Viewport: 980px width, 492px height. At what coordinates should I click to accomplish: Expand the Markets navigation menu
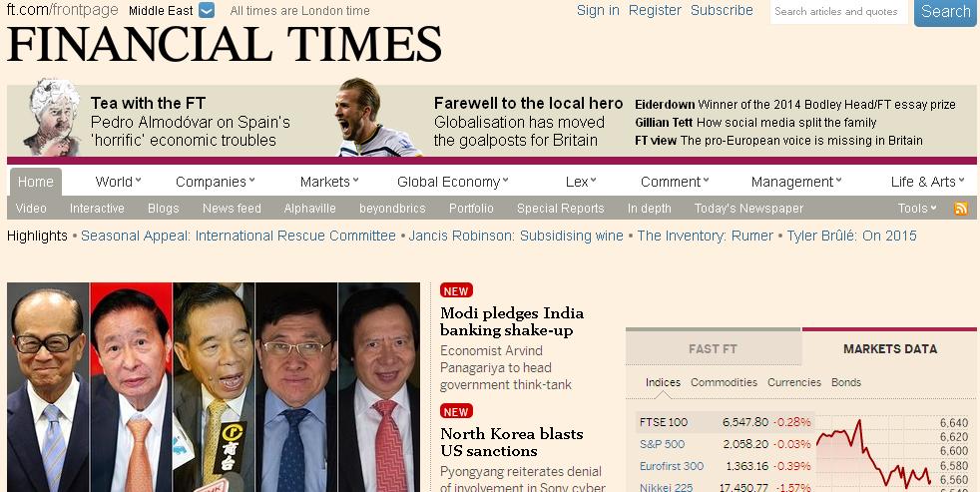(x=329, y=182)
